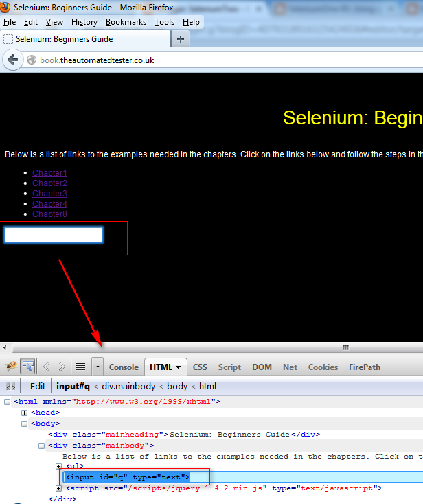Collapse the div mainbody node
The image size is (423, 504).
click(x=41, y=446)
